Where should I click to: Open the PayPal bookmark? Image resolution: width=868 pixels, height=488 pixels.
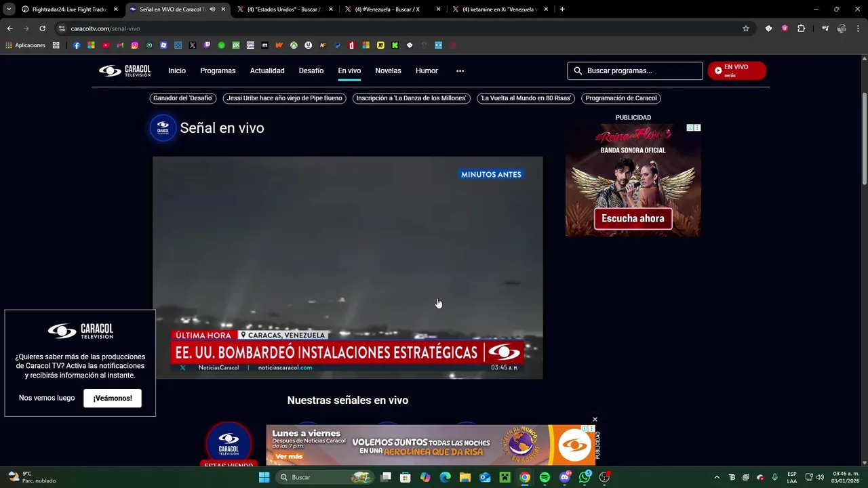[x=338, y=45]
